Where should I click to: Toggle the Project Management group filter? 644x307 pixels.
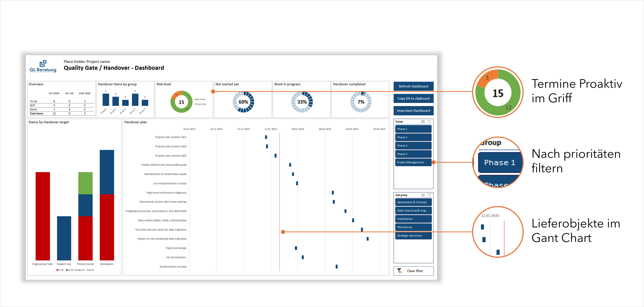[x=413, y=162]
